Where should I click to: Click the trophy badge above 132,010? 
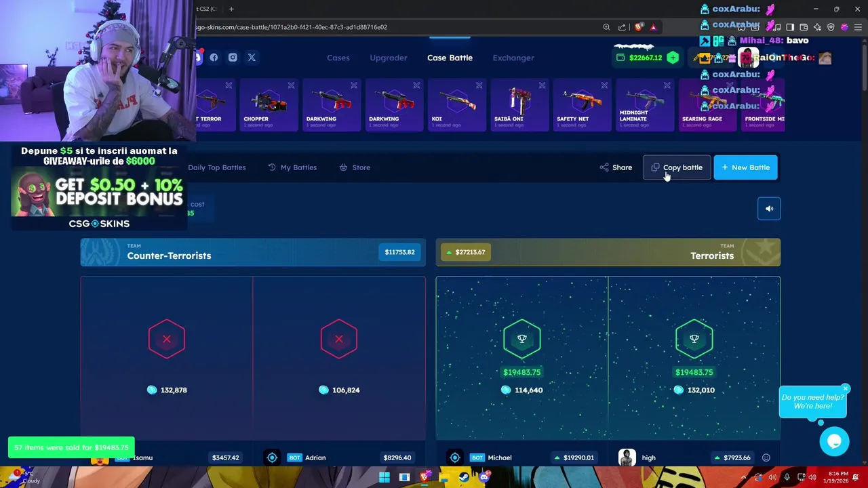point(694,339)
